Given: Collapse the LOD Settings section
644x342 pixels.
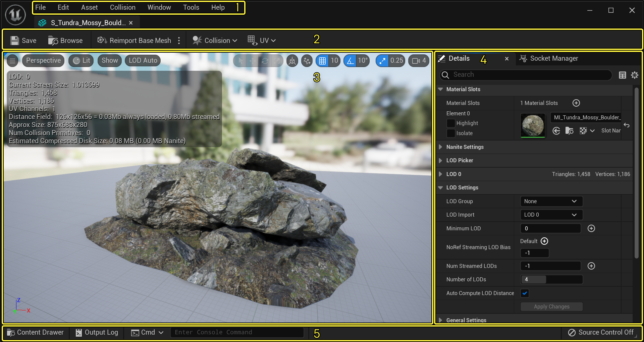Looking at the screenshot, I should tap(440, 187).
